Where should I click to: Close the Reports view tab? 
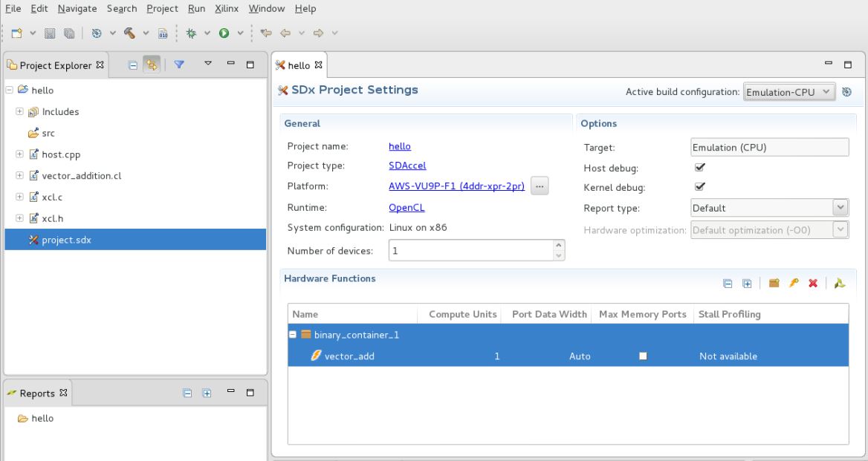63,393
